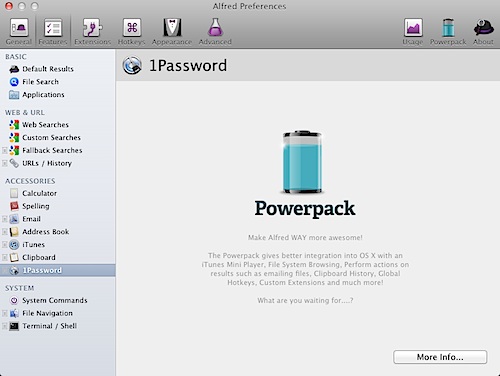
Task: Select Web Searches sidebar item
Action: click(58, 125)
